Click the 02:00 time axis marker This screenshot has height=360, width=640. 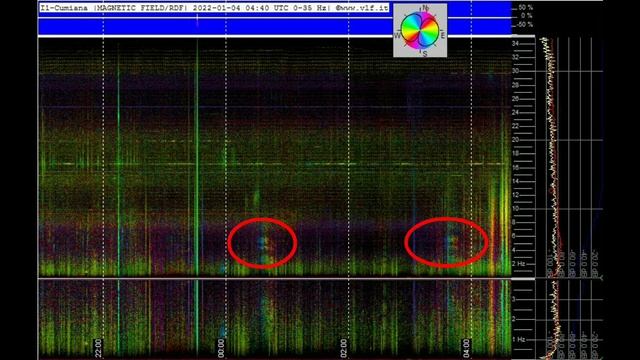click(344, 348)
